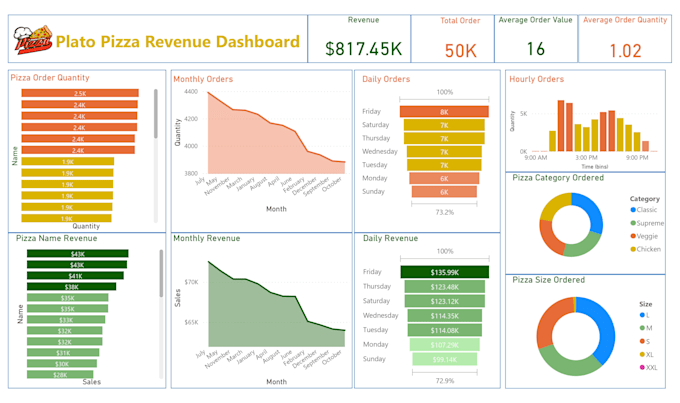Image resolution: width=680 pixels, height=403 pixels.
Task: Select the Total Order 50K card
Action: 452,39
